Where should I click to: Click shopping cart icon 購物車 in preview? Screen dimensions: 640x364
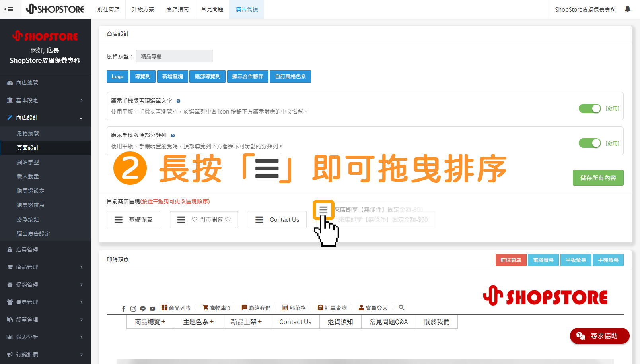(x=205, y=308)
